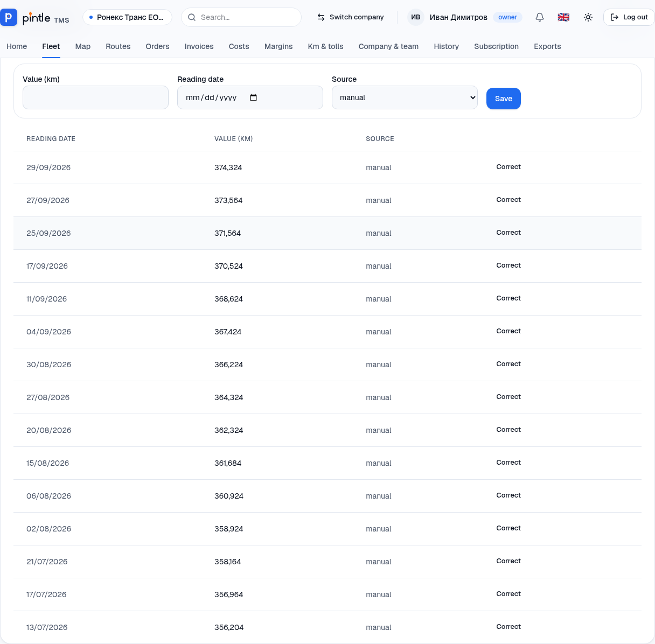Go to the Home tab
The width and height of the screenshot is (655, 644).
pos(17,46)
